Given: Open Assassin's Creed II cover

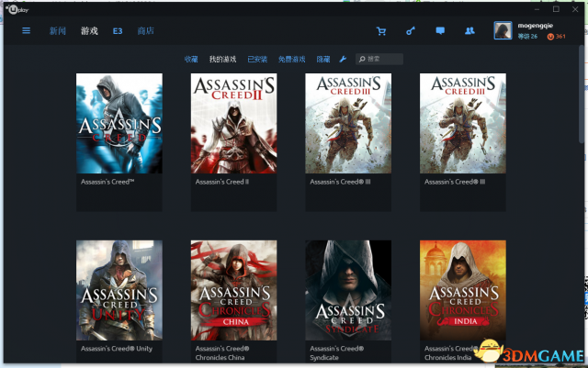Looking at the screenshot, I should tap(233, 123).
